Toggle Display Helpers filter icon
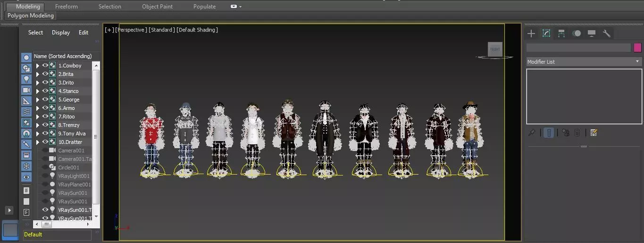The image size is (644, 243). (x=26, y=101)
